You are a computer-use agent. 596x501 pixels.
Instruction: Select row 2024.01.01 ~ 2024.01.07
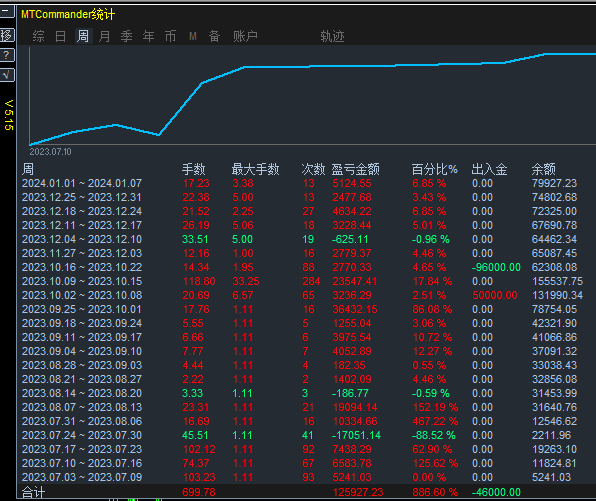pos(302,183)
